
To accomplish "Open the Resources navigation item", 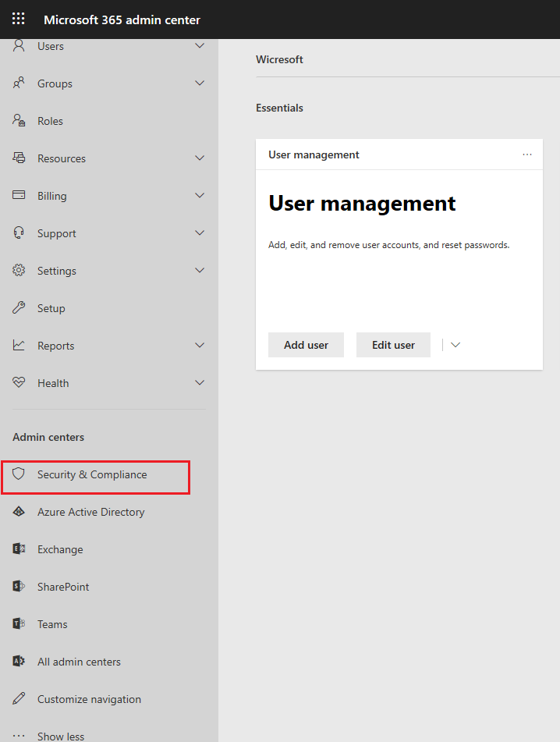I will click(108, 158).
